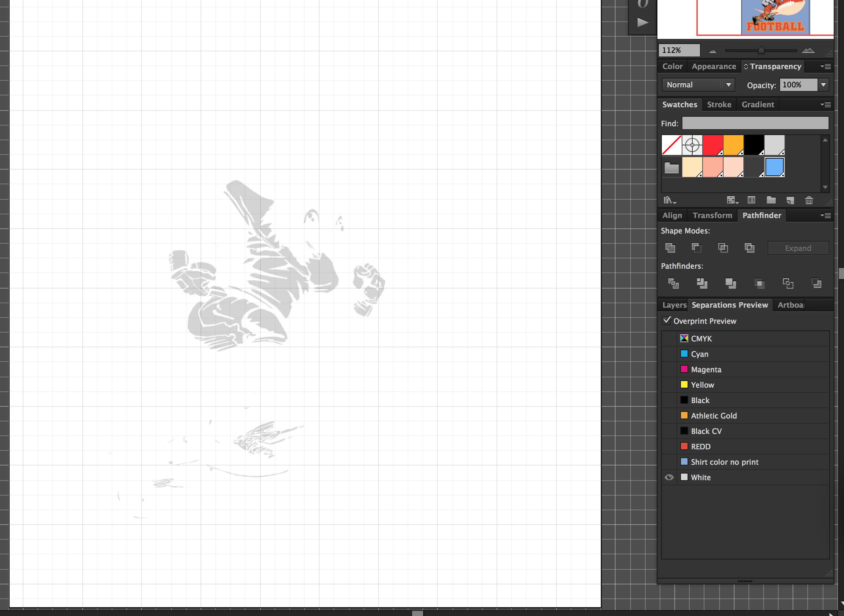Click the Expand button in Pathfinder

coord(798,248)
